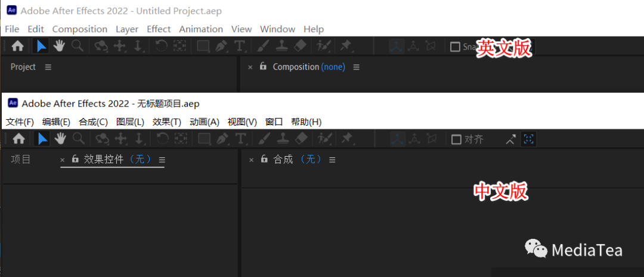644x277 pixels.
Task: Close the Composition (none) panel tab
Action: [250, 67]
